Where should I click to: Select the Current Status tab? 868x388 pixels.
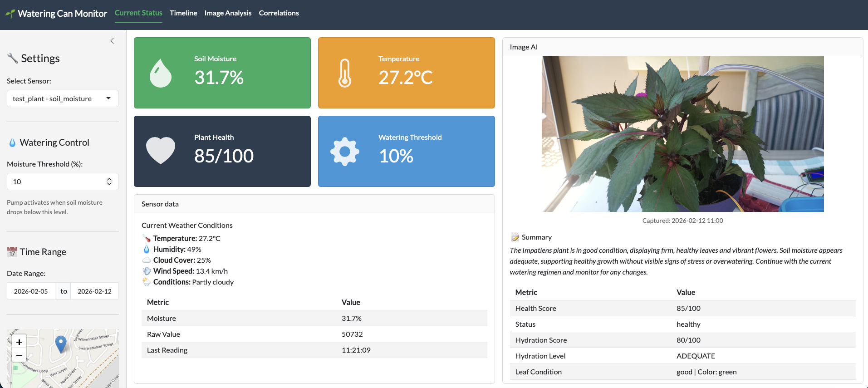(x=138, y=13)
